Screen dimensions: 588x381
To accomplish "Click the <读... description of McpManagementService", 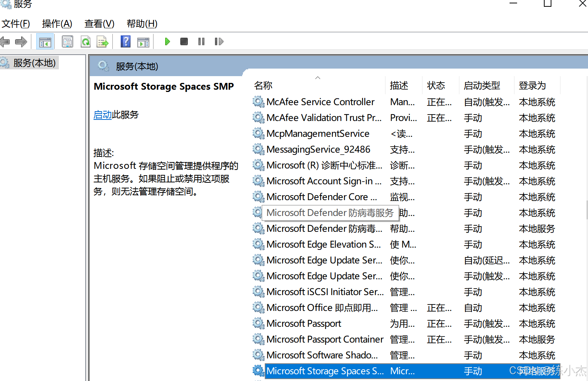I will click(x=402, y=134).
